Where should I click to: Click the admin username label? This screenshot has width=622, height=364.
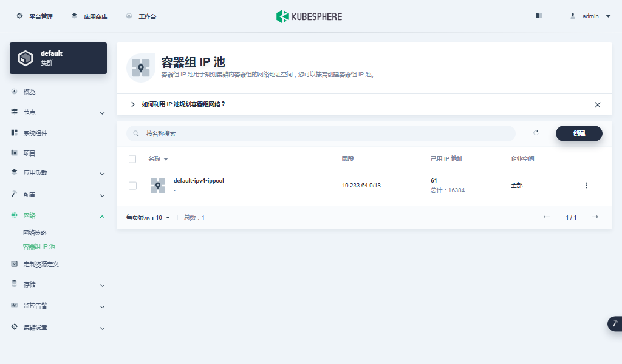[590, 16]
